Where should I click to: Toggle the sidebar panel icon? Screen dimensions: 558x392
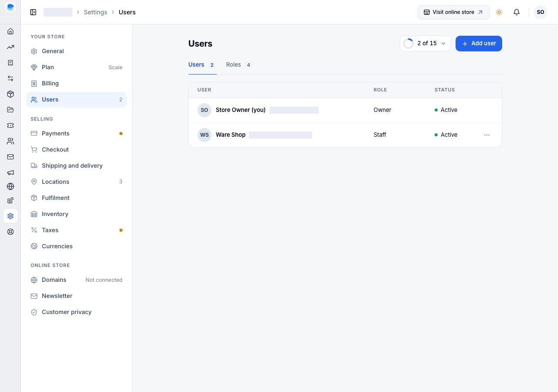pos(33,12)
